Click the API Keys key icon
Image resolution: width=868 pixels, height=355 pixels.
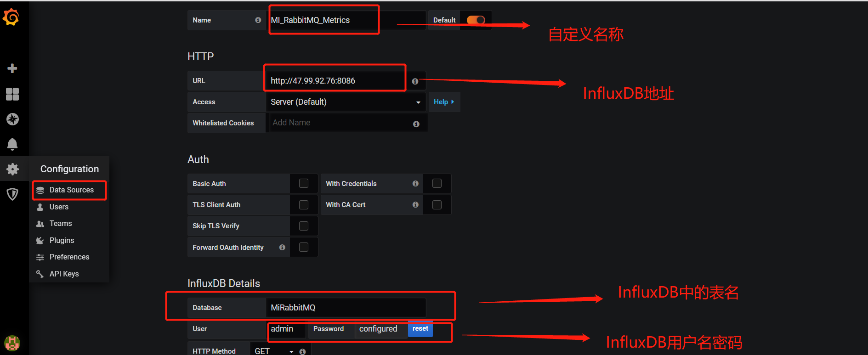[x=40, y=274]
